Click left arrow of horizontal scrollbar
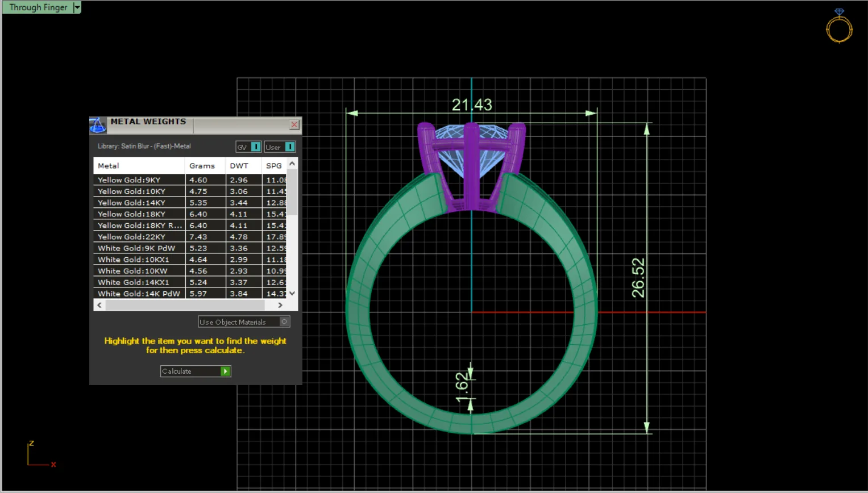This screenshot has width=868, height=493. 99,305
